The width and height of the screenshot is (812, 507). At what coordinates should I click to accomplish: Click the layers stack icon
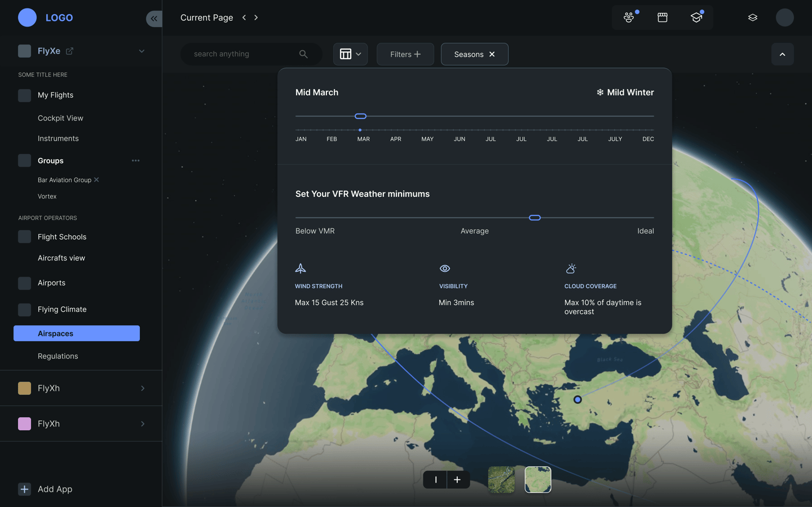pyautogui.click(x=752, y=17)
